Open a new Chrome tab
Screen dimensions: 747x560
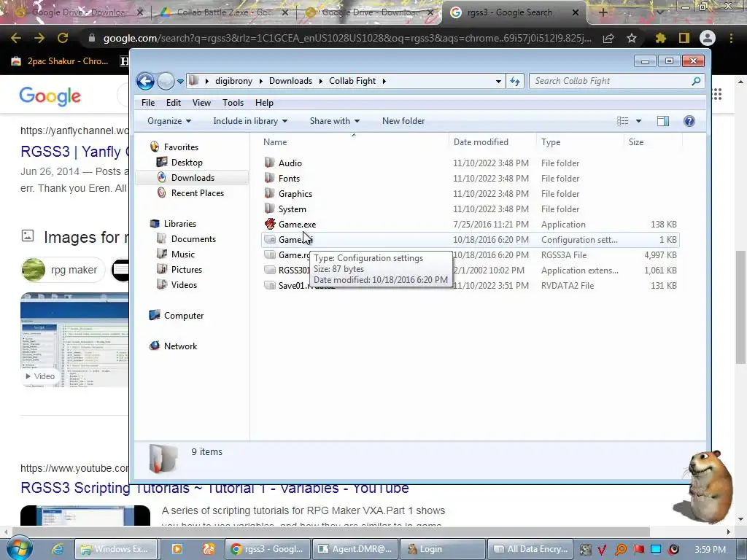click(x=603, y=12)
